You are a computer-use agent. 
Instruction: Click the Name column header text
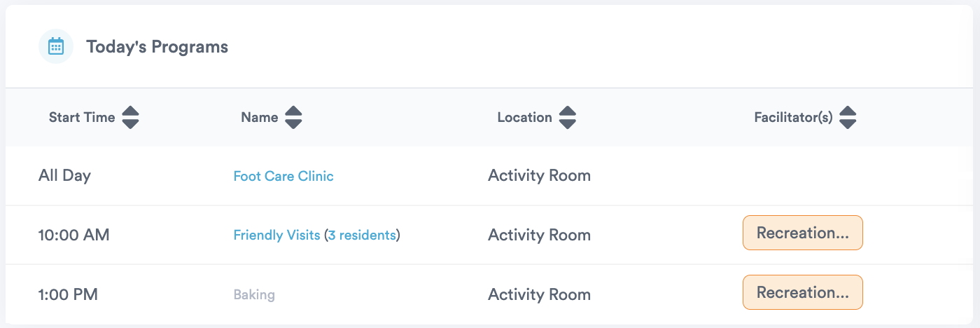click(x=260, y=118)
